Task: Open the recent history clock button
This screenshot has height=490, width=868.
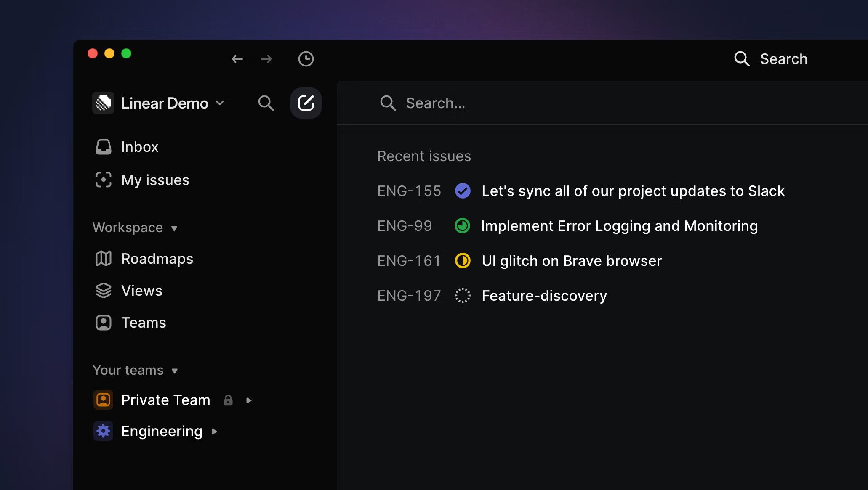Action: [x=306, y=59]
